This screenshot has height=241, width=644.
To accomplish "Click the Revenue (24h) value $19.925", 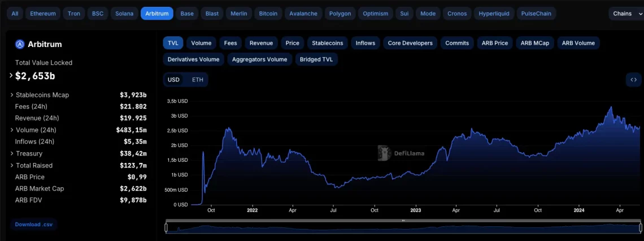I will pyautogui.click(x=133, y=118).
